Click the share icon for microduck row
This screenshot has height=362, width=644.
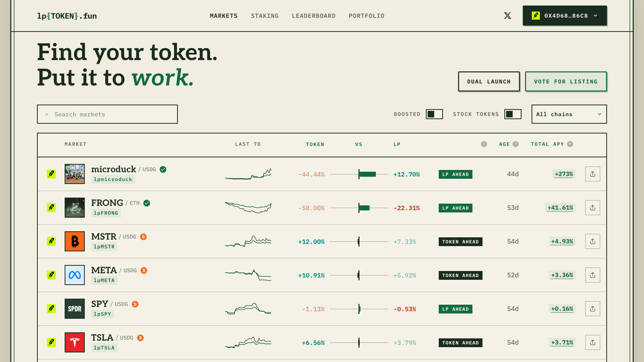(592, 174)
